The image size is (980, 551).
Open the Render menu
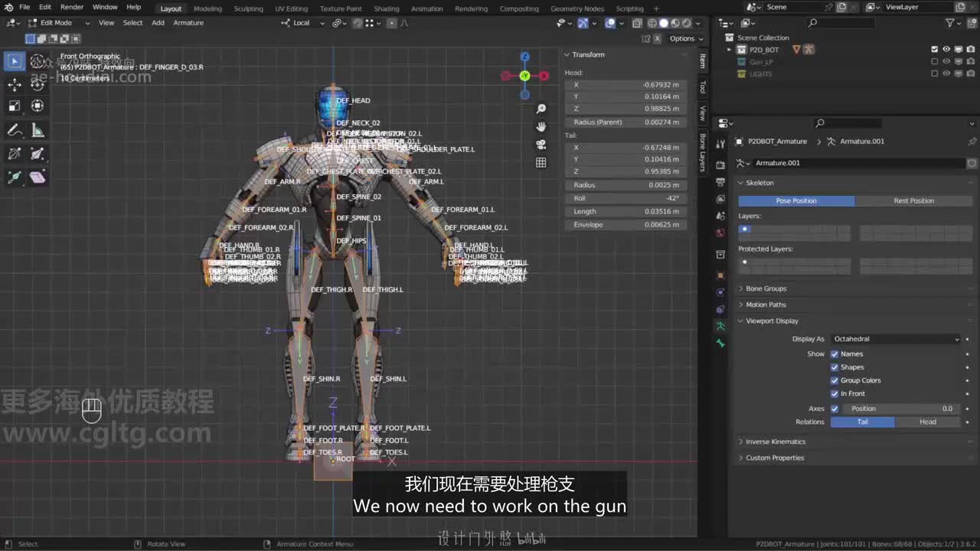pyautogui.click(x=72, y=8)
